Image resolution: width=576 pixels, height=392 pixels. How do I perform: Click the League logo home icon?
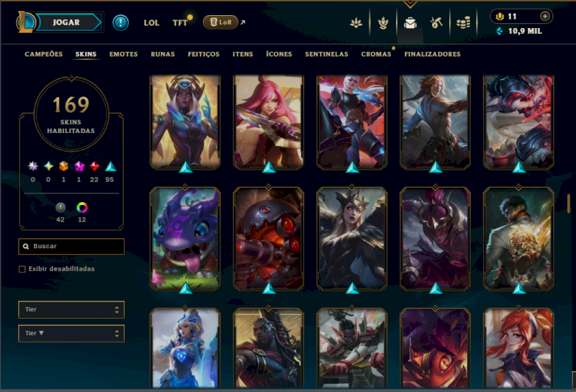25,22
